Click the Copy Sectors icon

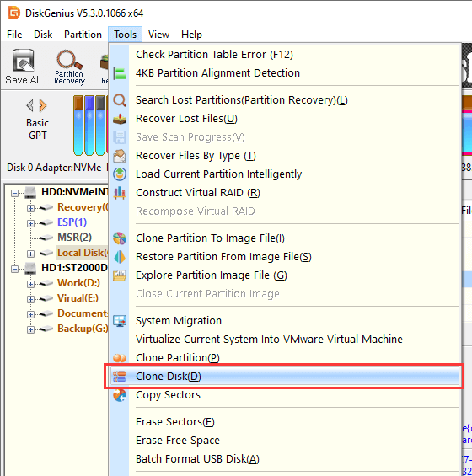tap(120, 395)
